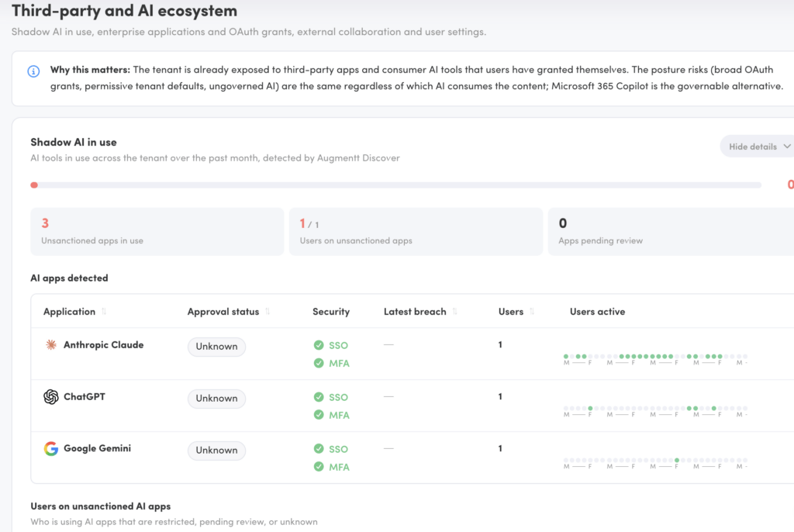Select the ChatGPT application name
The height and width of the screenshot is (532, 794).
(85, 397)
